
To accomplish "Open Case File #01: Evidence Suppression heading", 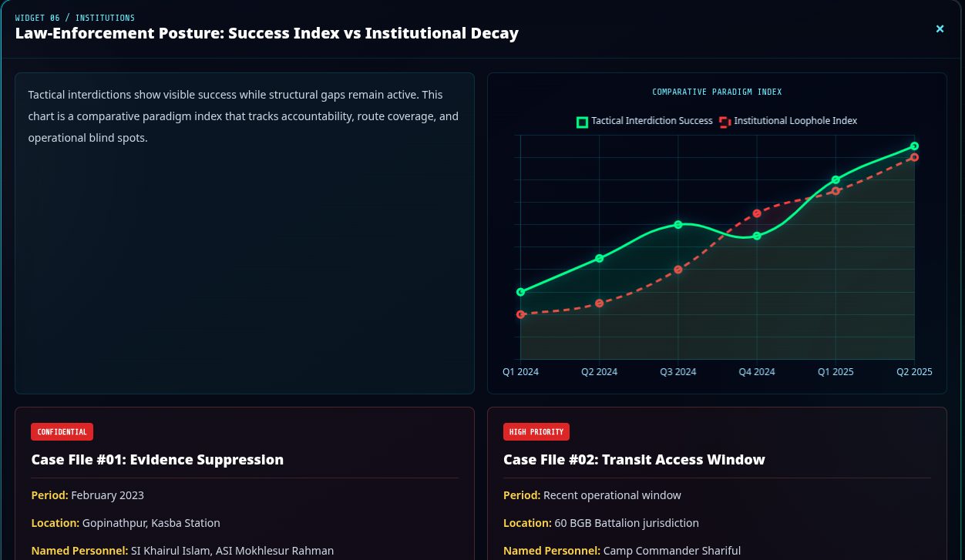I will (157, 460).
